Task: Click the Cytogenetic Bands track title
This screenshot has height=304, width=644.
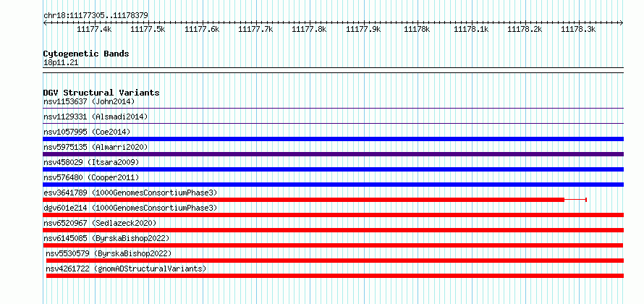Action: (x=86, y=54)
